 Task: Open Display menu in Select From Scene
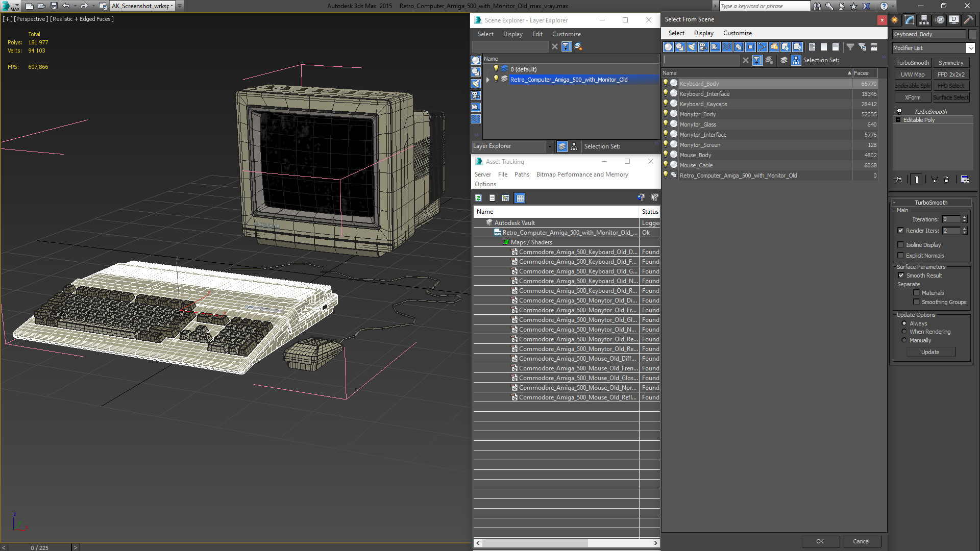pyautogui.click(x=703, y=33)
